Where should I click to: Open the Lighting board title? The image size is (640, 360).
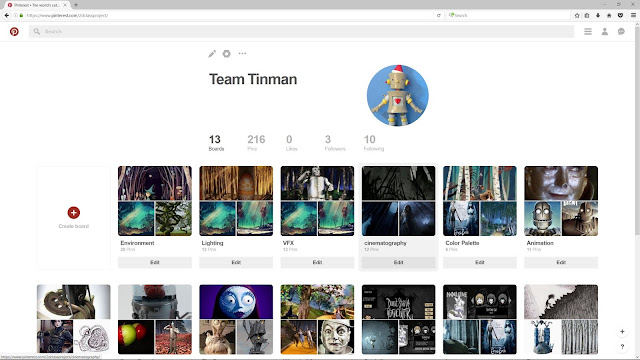pyautogui.click(x=212, y=243)
